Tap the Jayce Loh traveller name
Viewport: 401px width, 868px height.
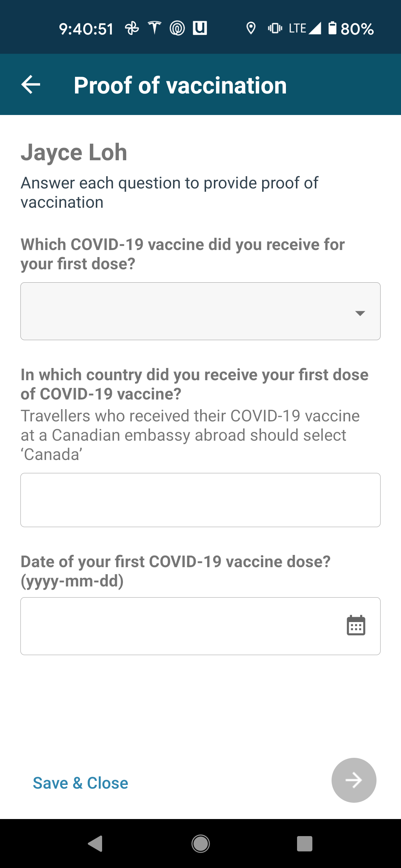pyautogui.click(x=74, y=152)
